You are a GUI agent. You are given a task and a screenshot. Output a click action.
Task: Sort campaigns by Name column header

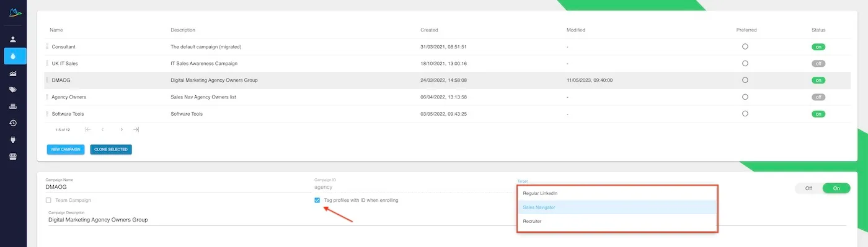pyautogui.click(x=56, y=30)
